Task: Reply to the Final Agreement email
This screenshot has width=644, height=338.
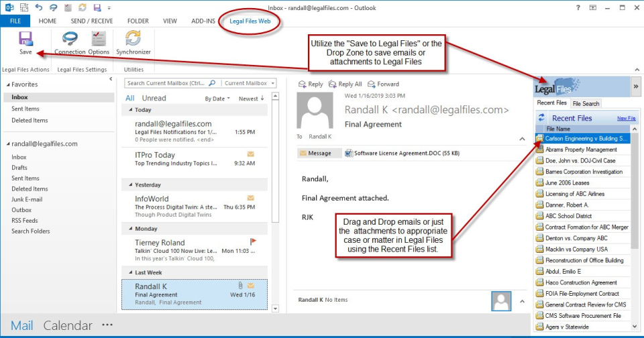Action: [x=311, y=84]
